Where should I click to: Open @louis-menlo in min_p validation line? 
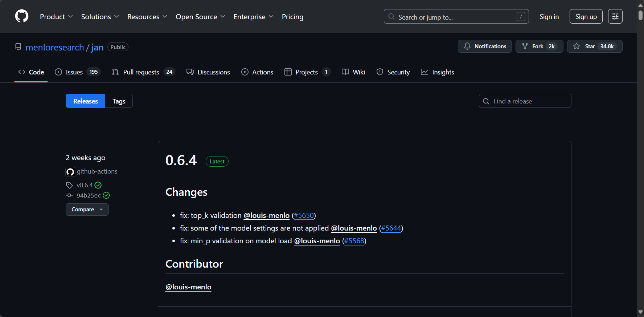[317, 241]
